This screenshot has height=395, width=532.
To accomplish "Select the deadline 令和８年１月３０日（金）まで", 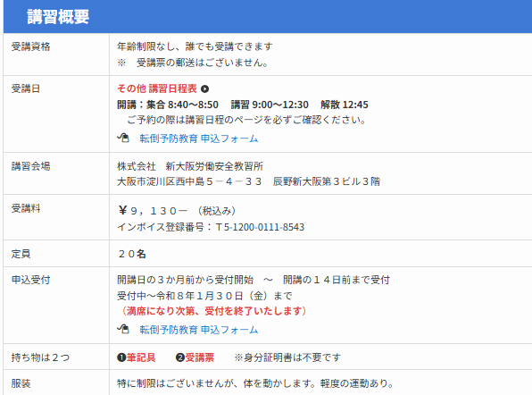I will [x=224, y=296].
